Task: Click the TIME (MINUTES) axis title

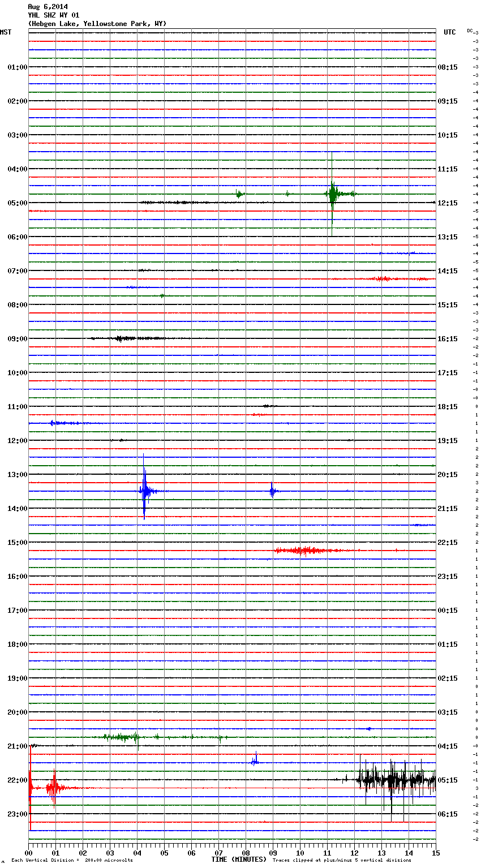Action: tap(239, 860)
